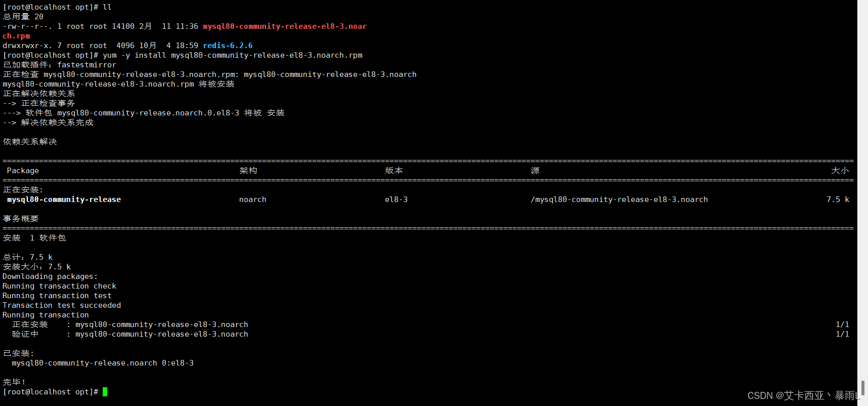Click the '安装大小：7.5 k' line
The height and width of the screenshot is (406, 868).
coord(37,267)
